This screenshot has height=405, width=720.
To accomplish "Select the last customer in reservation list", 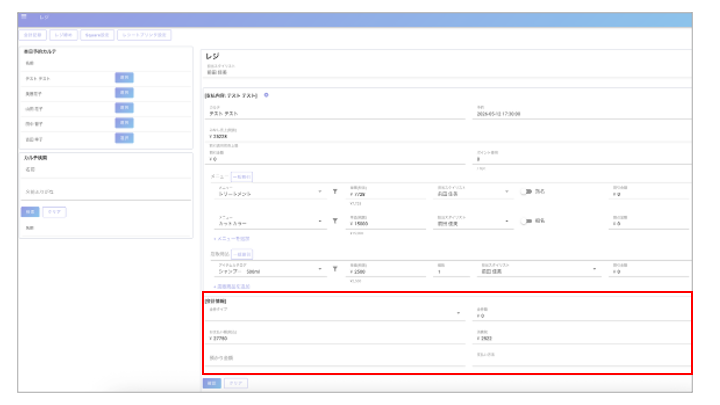I will tap(124, 138).
